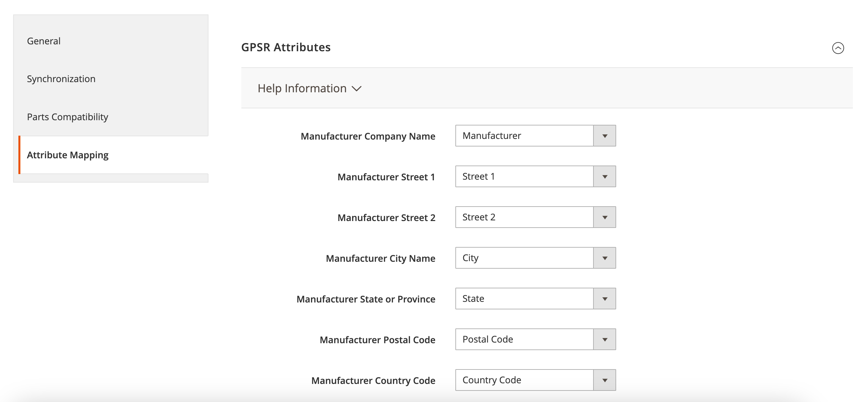Click the GPSR Attributes heading
The height and width of the screenshot is (402, 868).
point(286,47)
